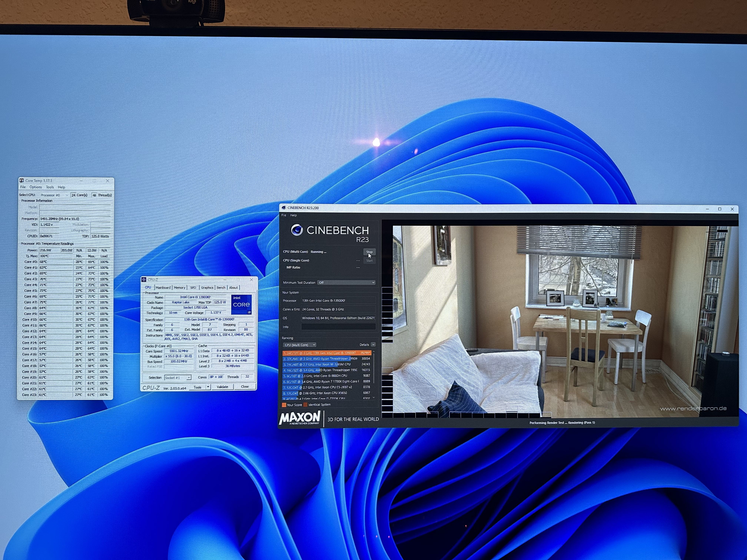The width and height of the screenshot is (747, 560).
Task: Open Core Temp Help menu
Action: click(x=62, y=187)
